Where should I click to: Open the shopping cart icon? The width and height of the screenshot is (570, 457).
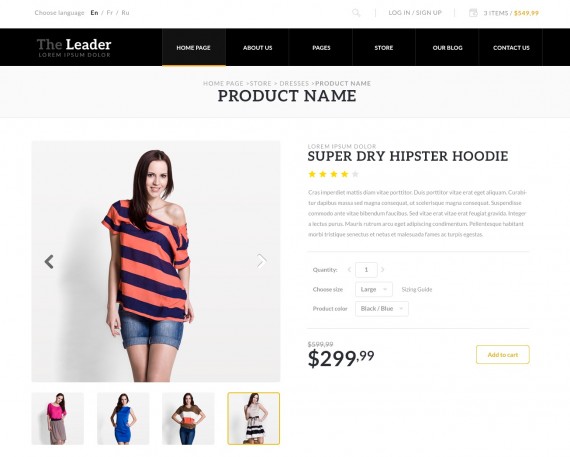click(x=473, y=13)
